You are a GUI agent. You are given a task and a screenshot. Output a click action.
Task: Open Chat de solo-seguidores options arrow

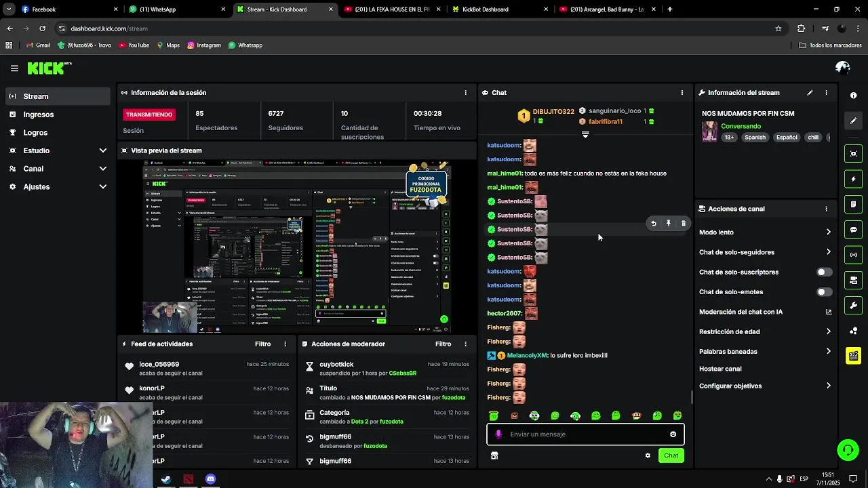828,252
